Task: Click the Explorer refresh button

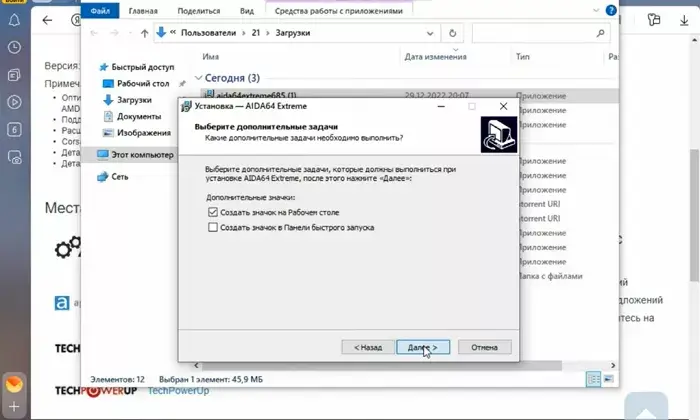Action: 455,33
